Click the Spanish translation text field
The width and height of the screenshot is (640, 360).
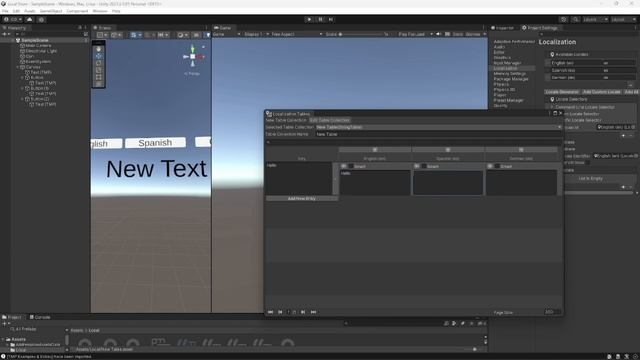[x=448, y=182]
